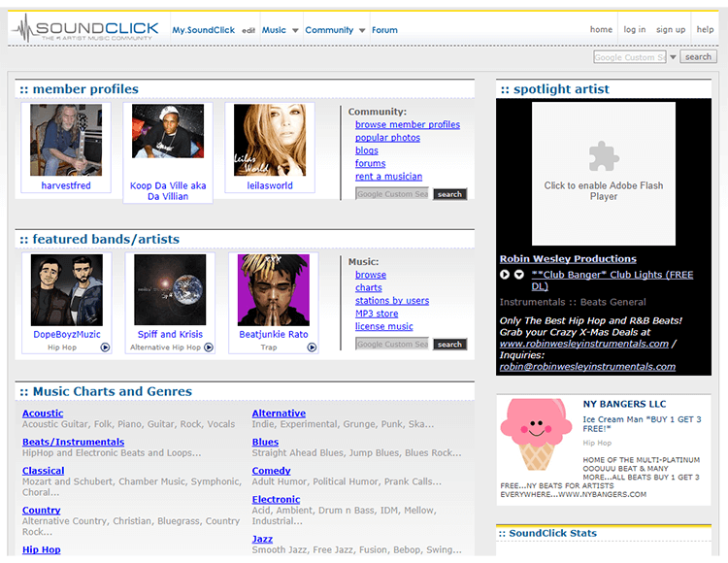Open the Community menu

[x=329, y=30]
